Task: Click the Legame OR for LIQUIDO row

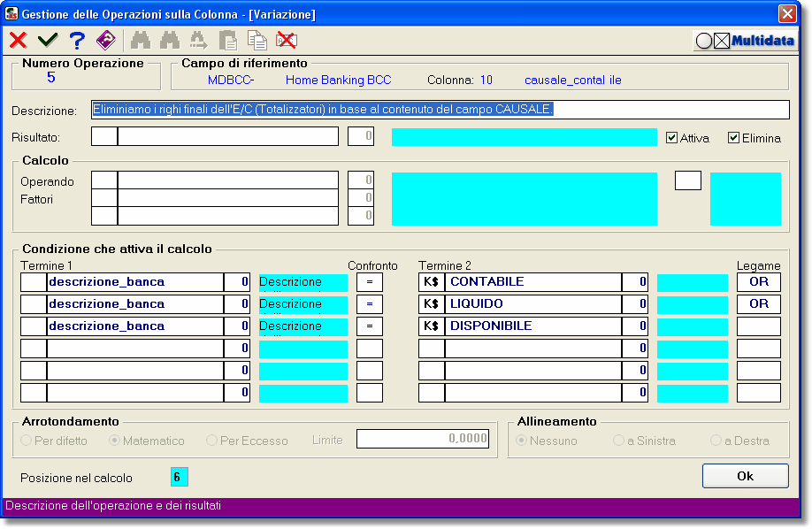Action: click(759, 304)
